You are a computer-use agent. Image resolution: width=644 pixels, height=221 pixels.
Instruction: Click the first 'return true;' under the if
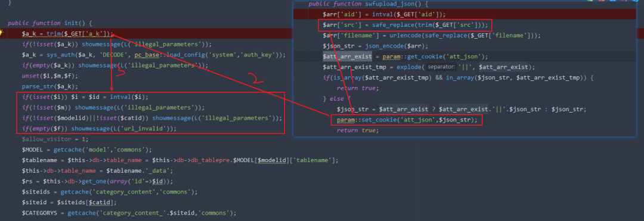point(357,88)
